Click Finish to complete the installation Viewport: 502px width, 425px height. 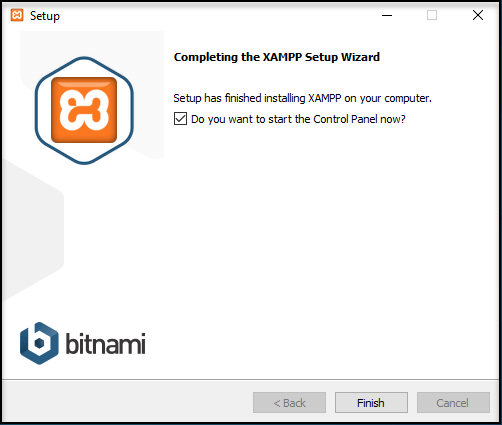point(371,403)
